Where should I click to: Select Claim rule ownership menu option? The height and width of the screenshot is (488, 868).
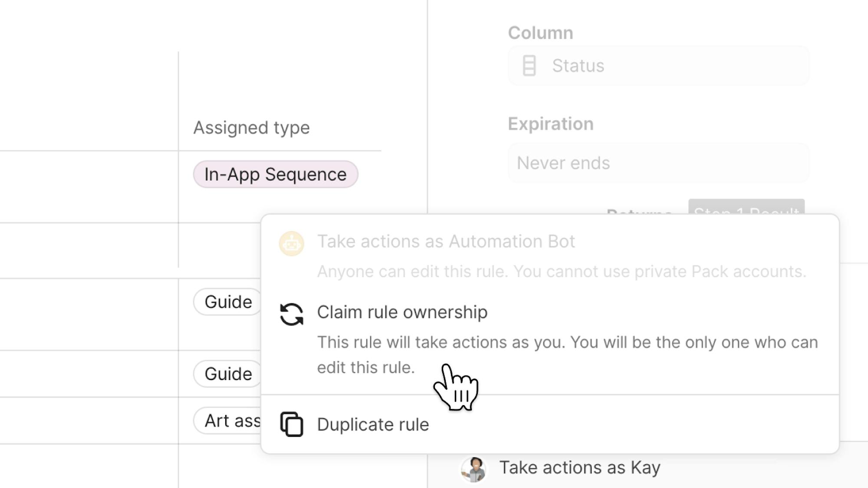click(402, 312)
